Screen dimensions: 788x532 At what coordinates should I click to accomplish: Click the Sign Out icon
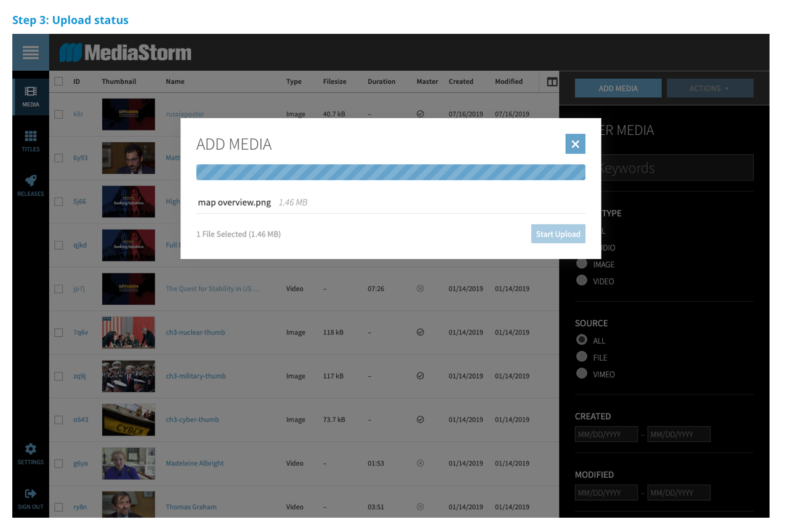[x=31, y=494]
